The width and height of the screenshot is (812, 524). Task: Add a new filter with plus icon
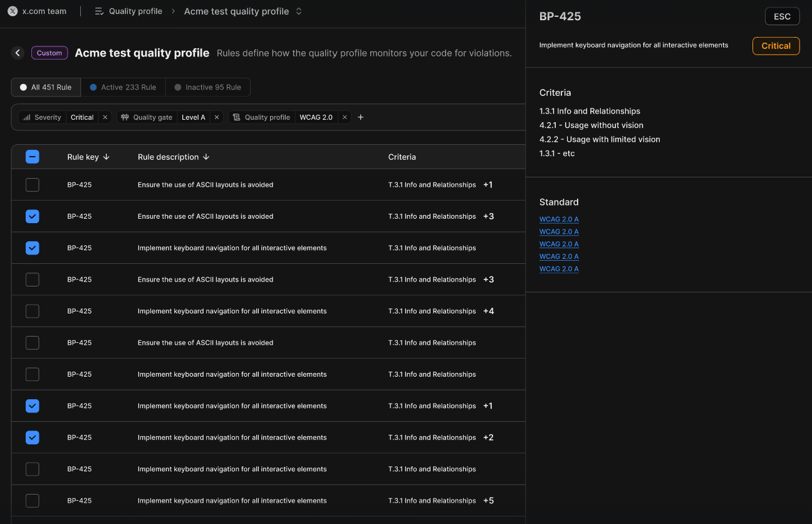(361, 117)
